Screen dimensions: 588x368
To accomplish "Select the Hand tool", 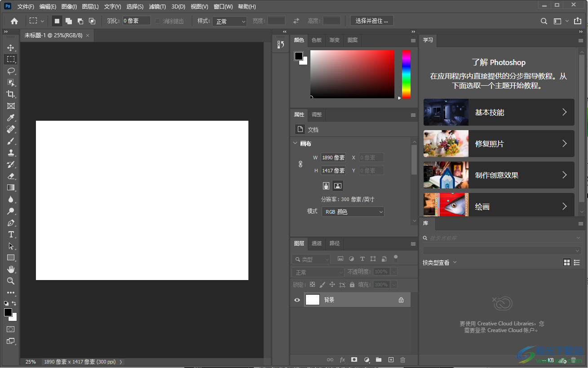I will [11, 269].
